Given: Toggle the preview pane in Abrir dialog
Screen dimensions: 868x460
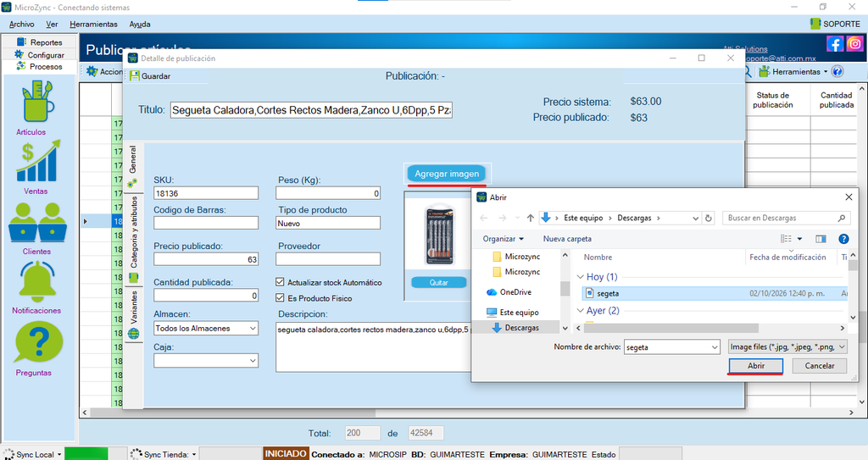Looking at the screenshot, I should point(821,239).
